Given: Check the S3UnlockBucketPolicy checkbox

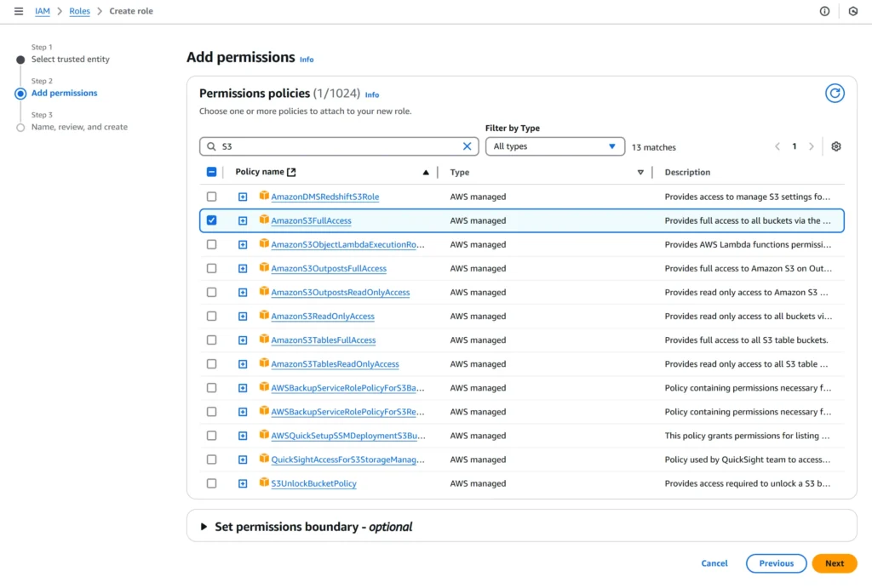Looking at the screenshot, I should 211,483.
